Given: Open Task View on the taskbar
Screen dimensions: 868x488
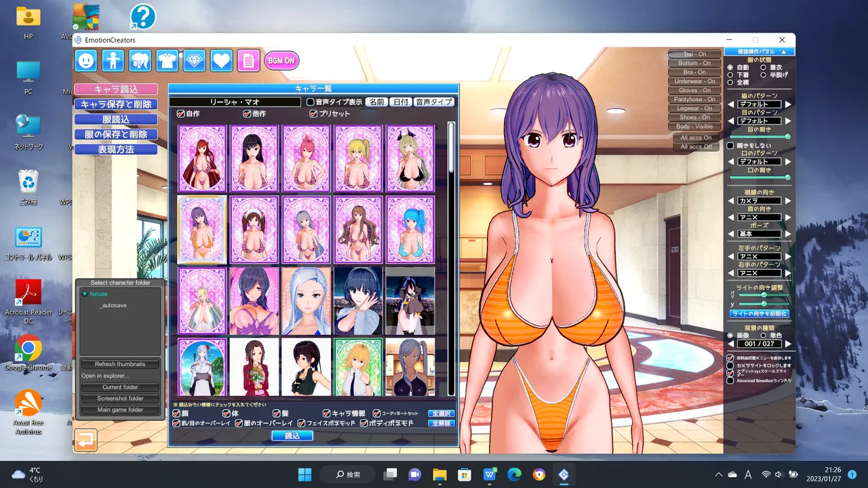Looking at the screenshot, I should click(390, 474).
